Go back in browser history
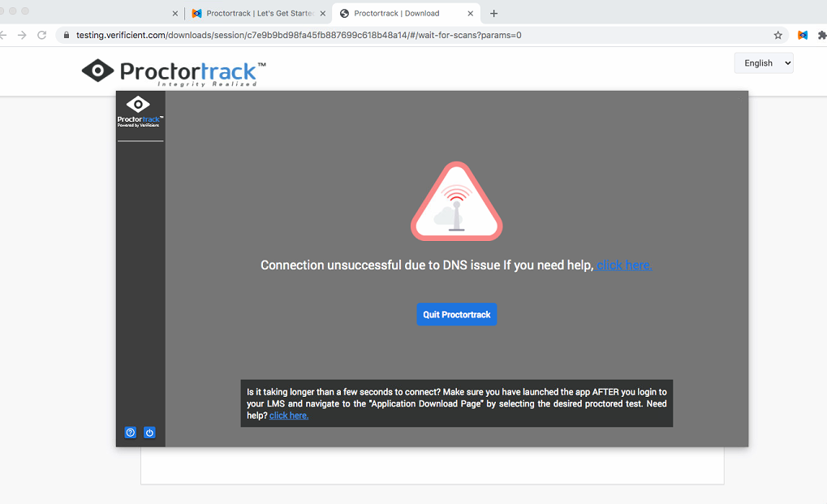The width and height of the screenshot is (827, 504). click(x=3, y=36)
